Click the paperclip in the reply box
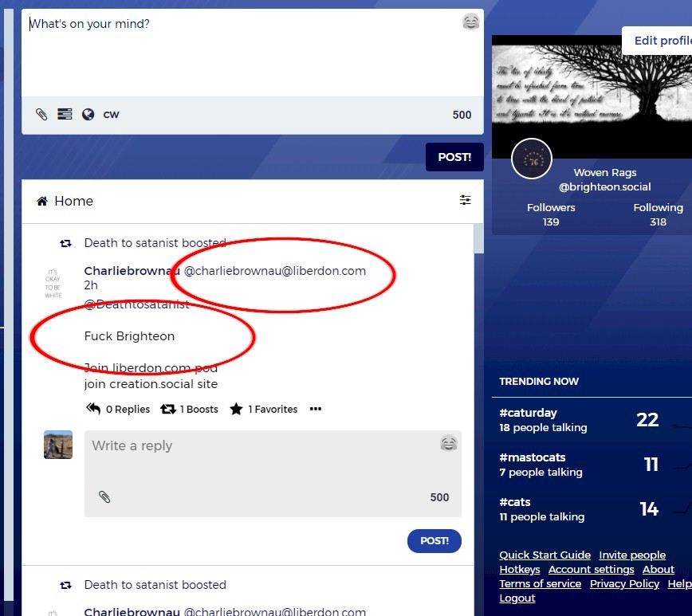 tap(104, 497)
